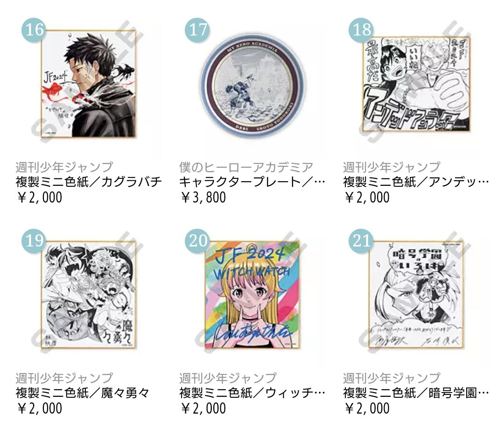Click 僕のヒーローアカデミア series label
This screenshot has height=436, width=504.
tap(246, 167)
